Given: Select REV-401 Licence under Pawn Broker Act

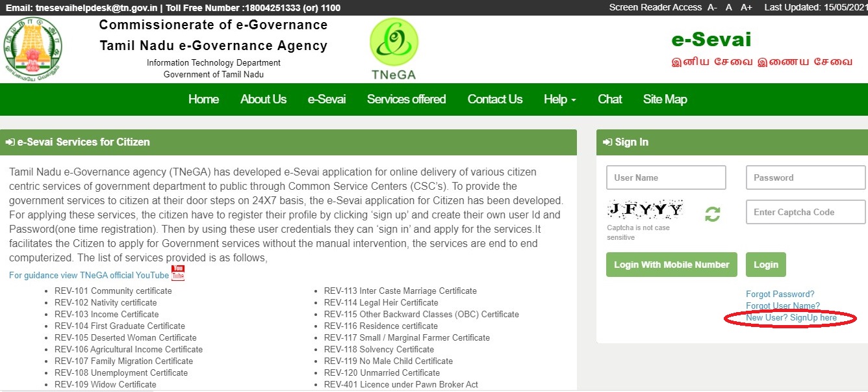Looking at the screenshot, I should coord(401,385).
